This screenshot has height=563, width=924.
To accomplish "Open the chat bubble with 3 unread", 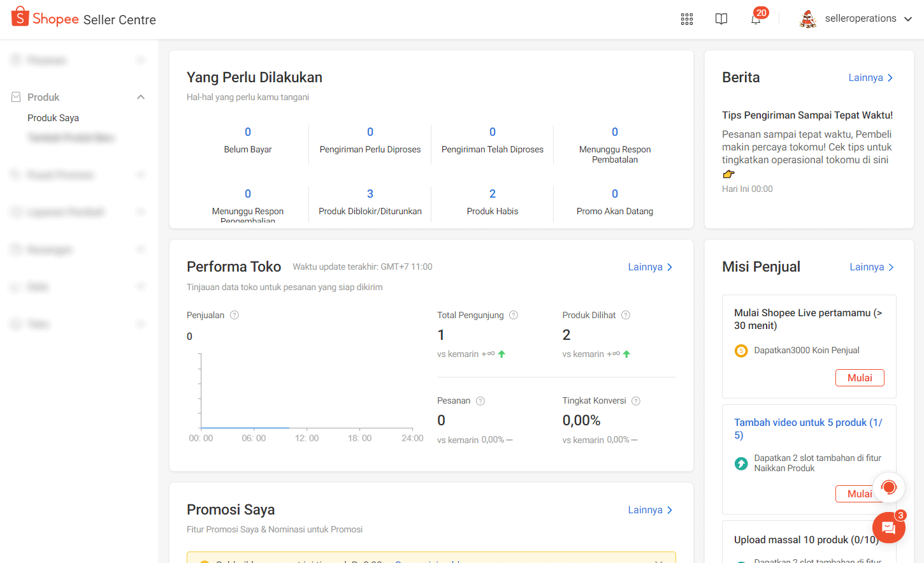I will point(888,527).
